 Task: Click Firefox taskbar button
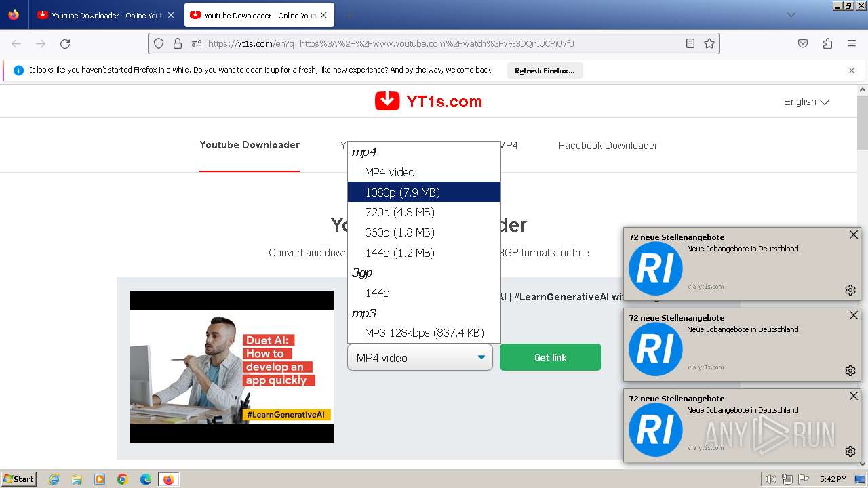coord(169,479)
